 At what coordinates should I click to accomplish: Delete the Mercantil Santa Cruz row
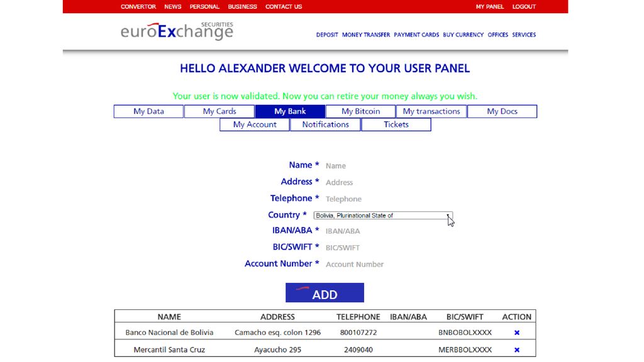(517, 349)
